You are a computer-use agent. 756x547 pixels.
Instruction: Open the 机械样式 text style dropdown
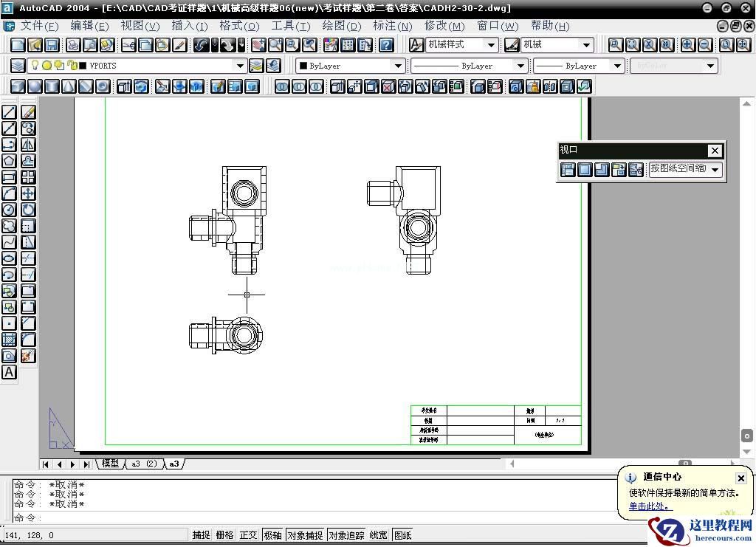(x=491, y=45)
